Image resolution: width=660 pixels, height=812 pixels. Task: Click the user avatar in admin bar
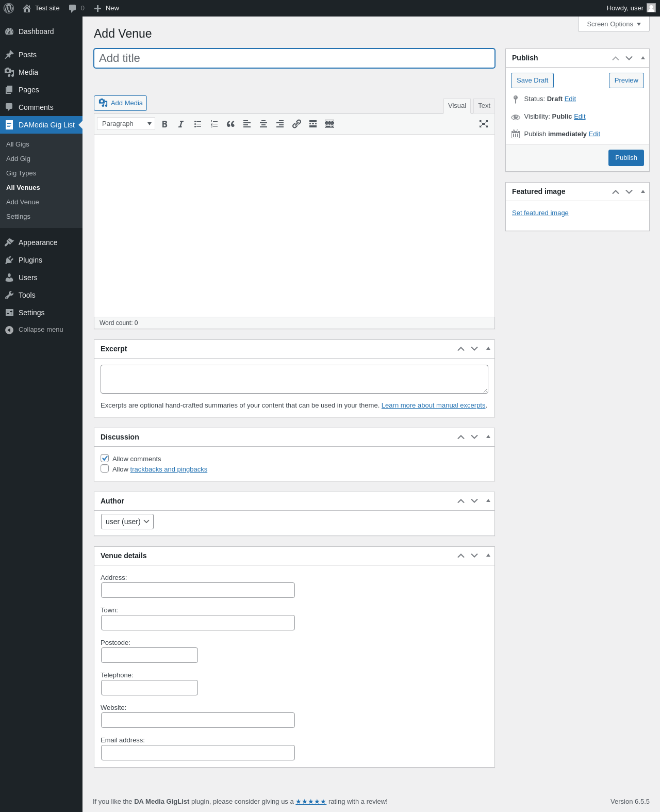(651, 8)
